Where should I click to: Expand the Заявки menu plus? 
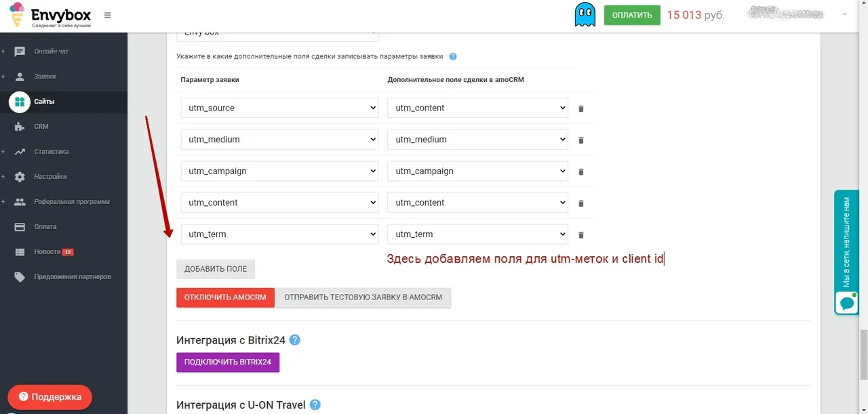pos(3,77)
